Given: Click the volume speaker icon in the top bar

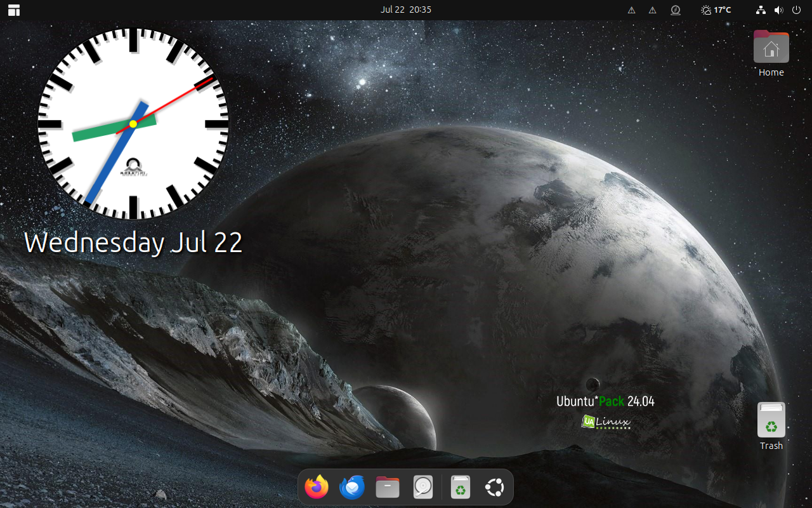Looking at the screenshot, I should (779, 10).
